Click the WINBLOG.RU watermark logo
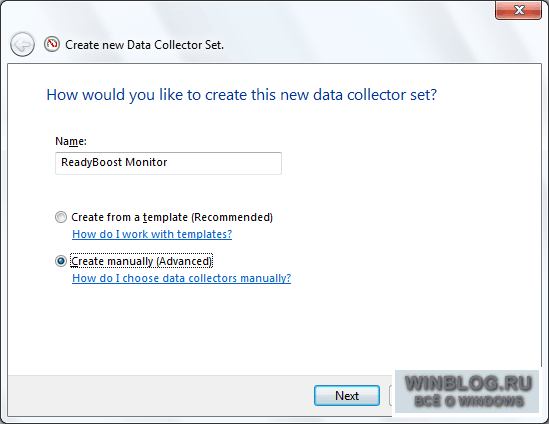This screenshot has width=549, height=424. click(x=467, y=391)
